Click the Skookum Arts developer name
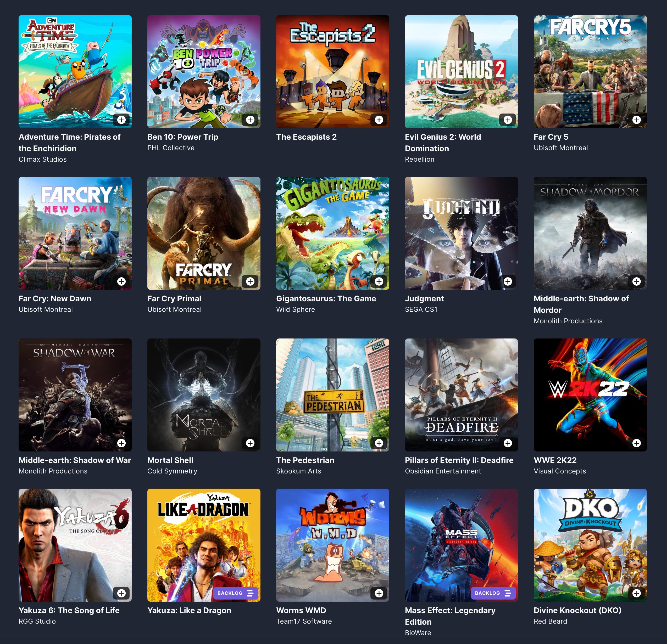This screenshot has width=667, height=644. pos(298,471)
